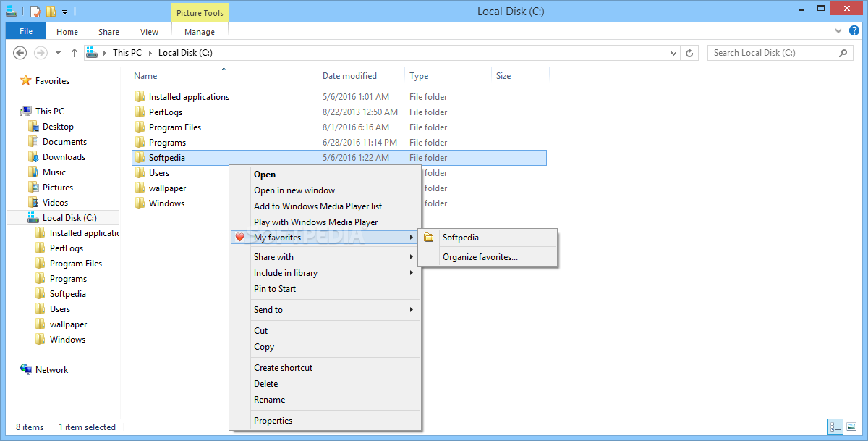Viewport: 868px width, 441px height.
Task: Select Copy from the context menu
Action: 325,347
